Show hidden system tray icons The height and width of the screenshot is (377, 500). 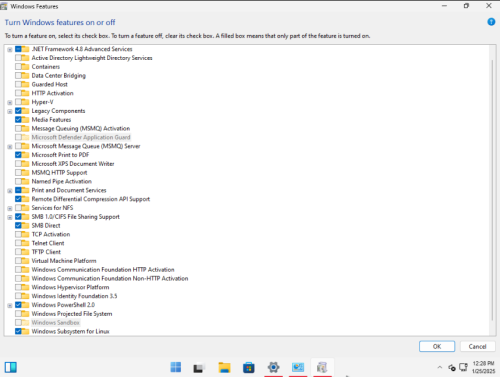click(440, 367)
